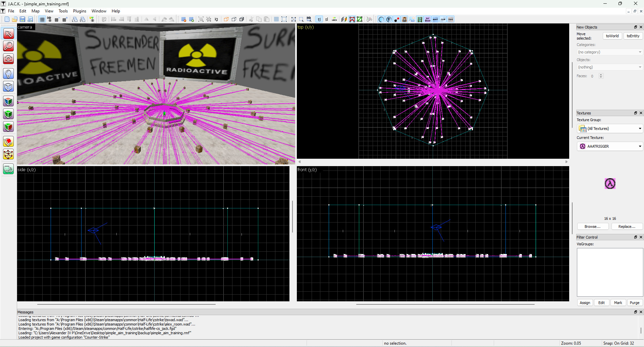Screen dimensions: 644x347
Task: Click the Browse... texture button
Action: click(592, 227)
